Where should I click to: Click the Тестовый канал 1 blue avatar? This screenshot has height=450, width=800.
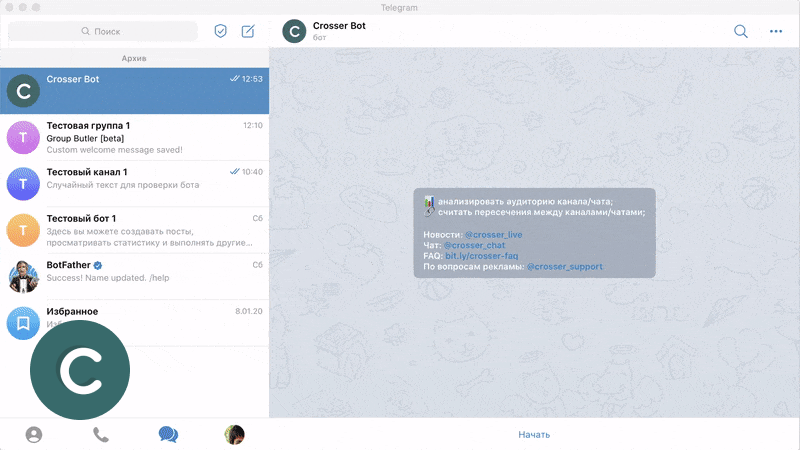click(x=23, y=184)
